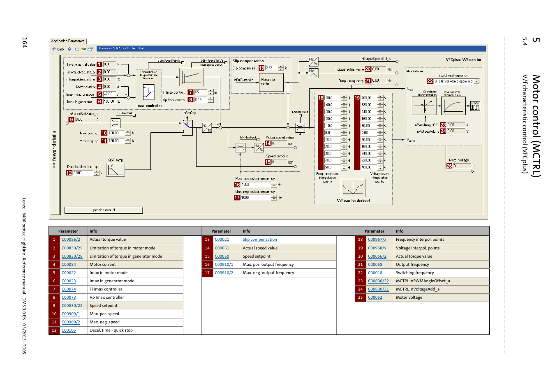Click the Hz/% converter beside Actual speed value
The image size is (555, 392).
pos(259,148)
